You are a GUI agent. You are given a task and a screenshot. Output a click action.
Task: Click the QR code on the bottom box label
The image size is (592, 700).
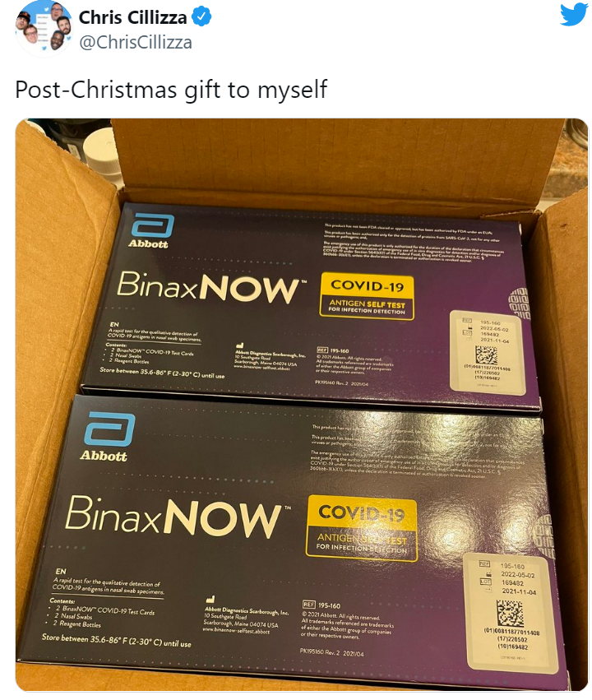tap(510, 613)
